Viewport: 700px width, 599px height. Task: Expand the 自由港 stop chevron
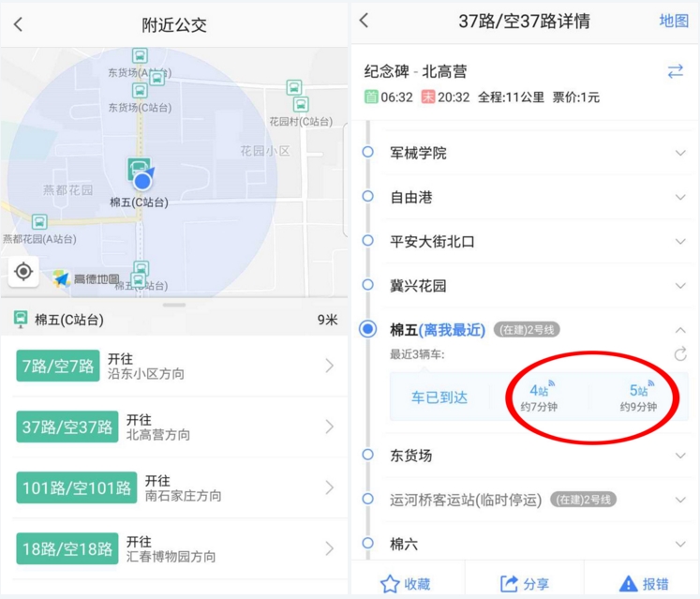680,197
